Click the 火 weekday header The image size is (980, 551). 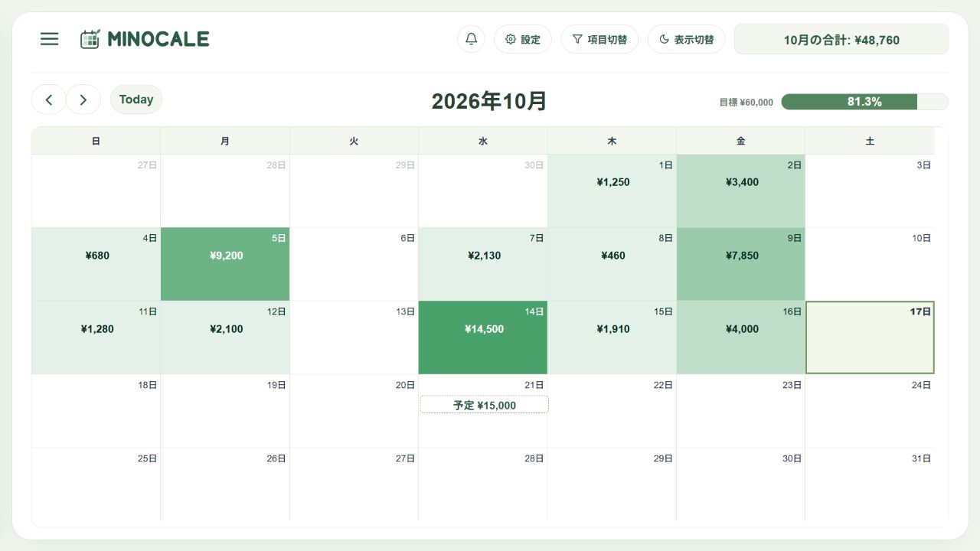(x=354, y=141)
